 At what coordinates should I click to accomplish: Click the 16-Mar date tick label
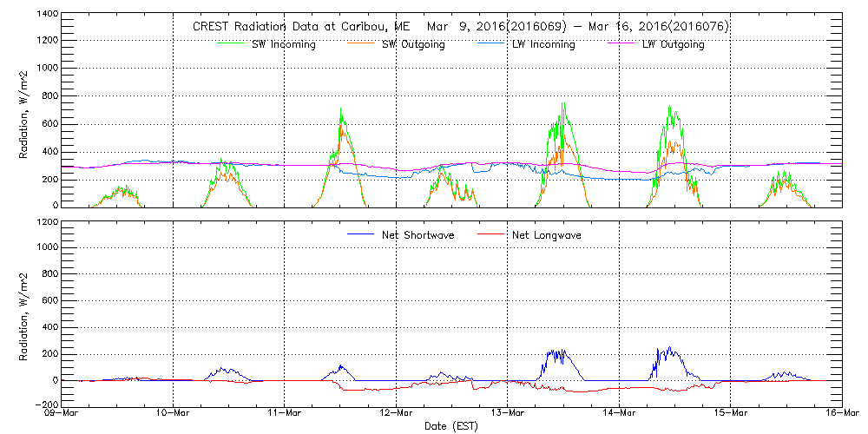coord(840,413)
